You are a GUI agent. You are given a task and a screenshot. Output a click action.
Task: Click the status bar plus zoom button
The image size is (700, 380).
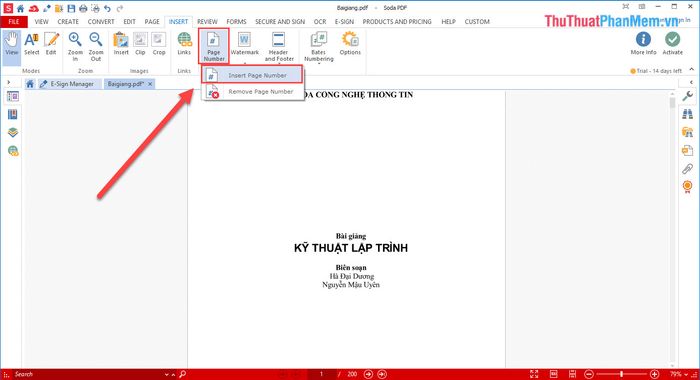pyautogui.click(x=654, y=374)
